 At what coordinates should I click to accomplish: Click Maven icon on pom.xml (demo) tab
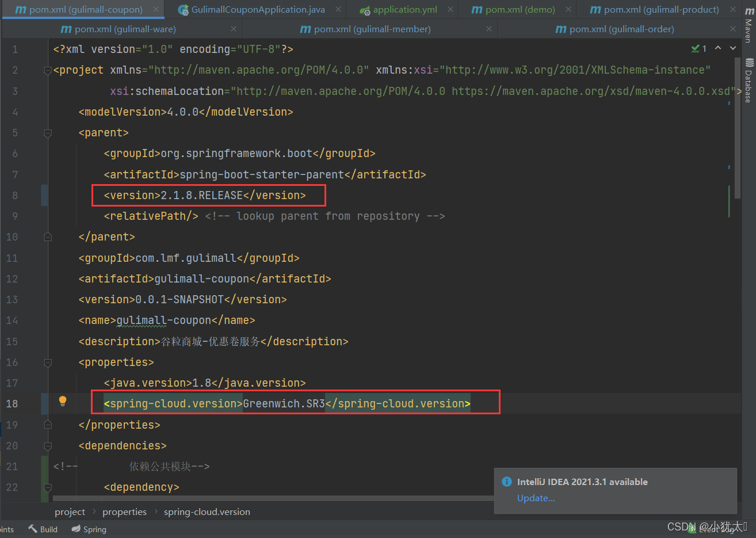477,10
